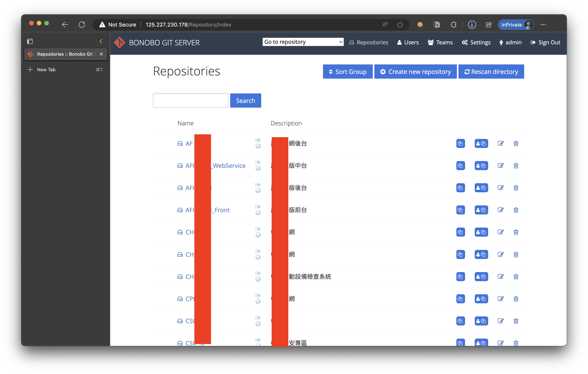The width and height of the screenshot is (588, 374).
Task: Click the globe icon in the _WebService row
Action: [x=258, y=169]
